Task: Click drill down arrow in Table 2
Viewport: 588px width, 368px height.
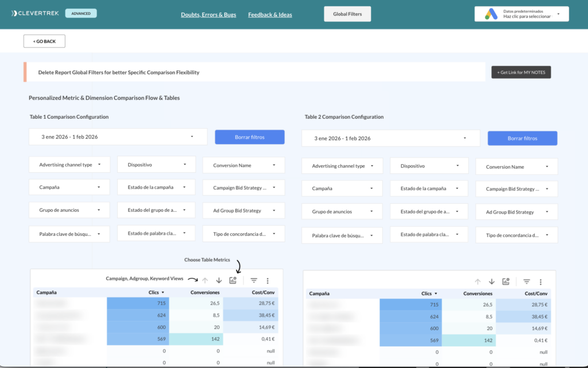Action: [492, 282]
